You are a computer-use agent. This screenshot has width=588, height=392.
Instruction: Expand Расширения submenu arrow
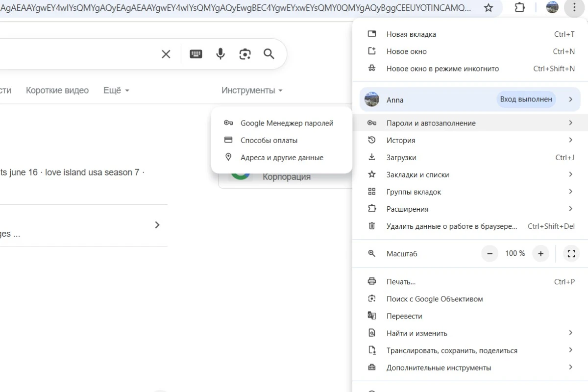(570, 209)
